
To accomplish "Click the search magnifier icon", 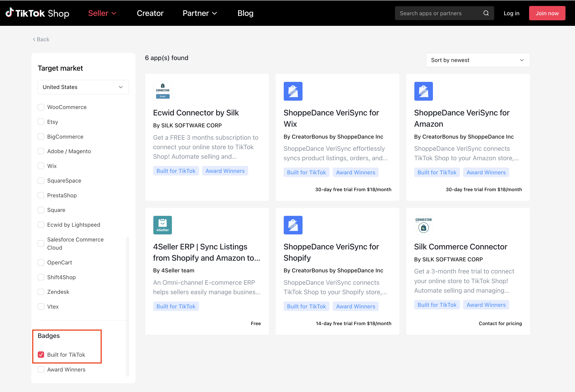I will pos(486,13).
